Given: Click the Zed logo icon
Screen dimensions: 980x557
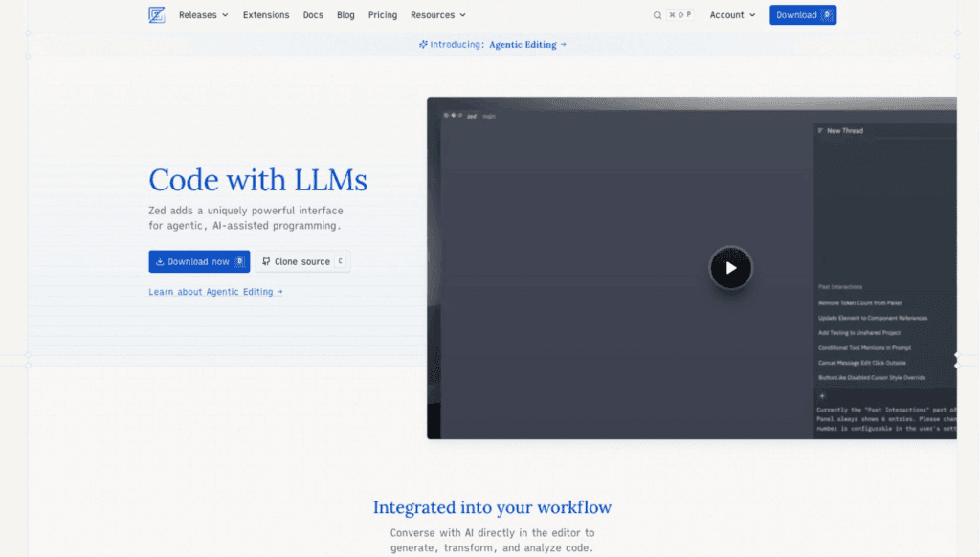Looking at the screenshot, I should click(157, 15).
